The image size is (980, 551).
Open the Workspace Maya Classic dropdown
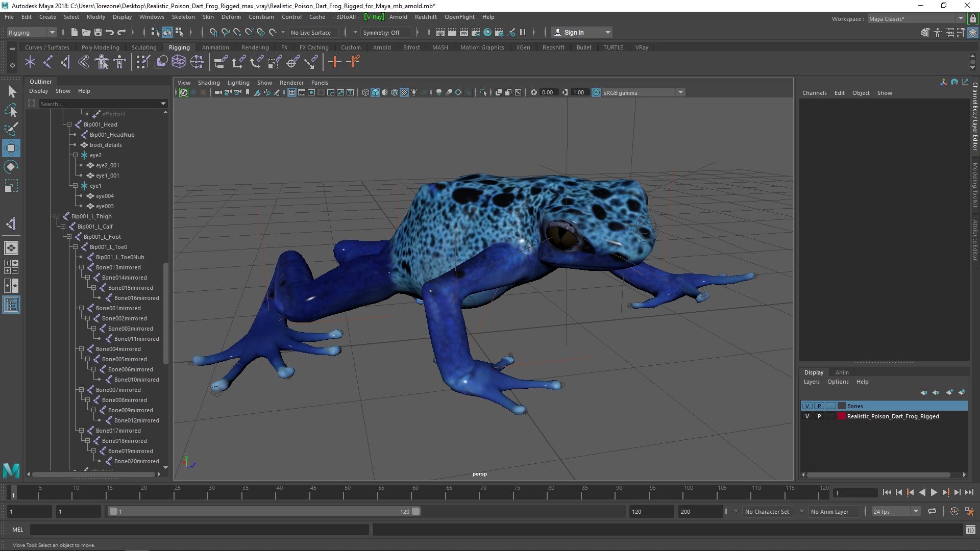(916, 19)
